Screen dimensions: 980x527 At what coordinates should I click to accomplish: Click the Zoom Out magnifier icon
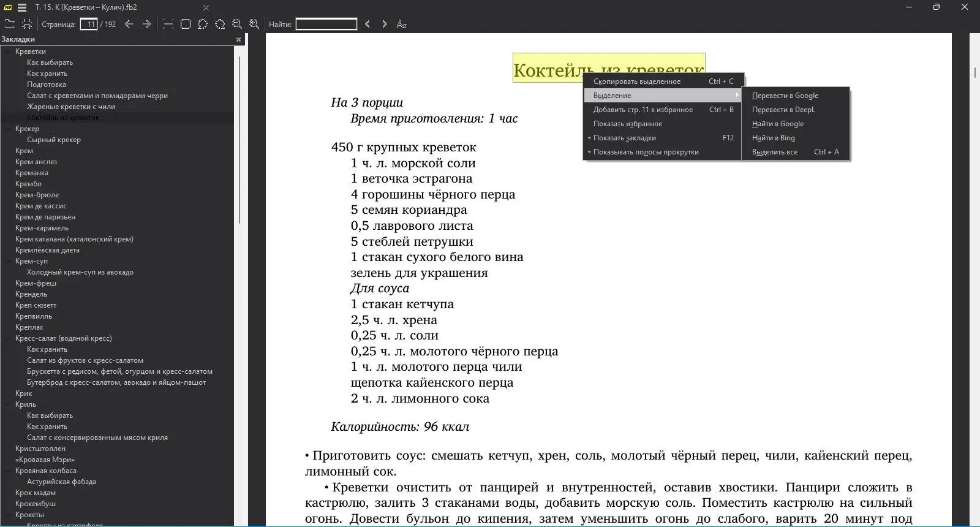click(237, 24)
